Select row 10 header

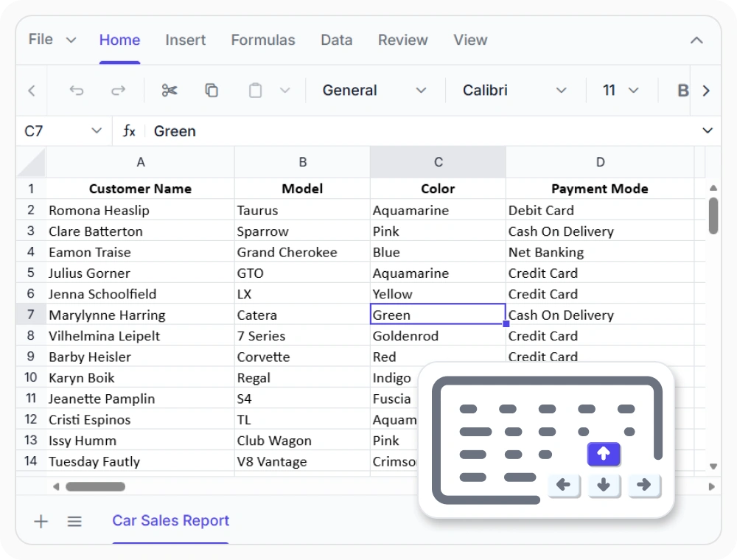(x=31, y=377)
